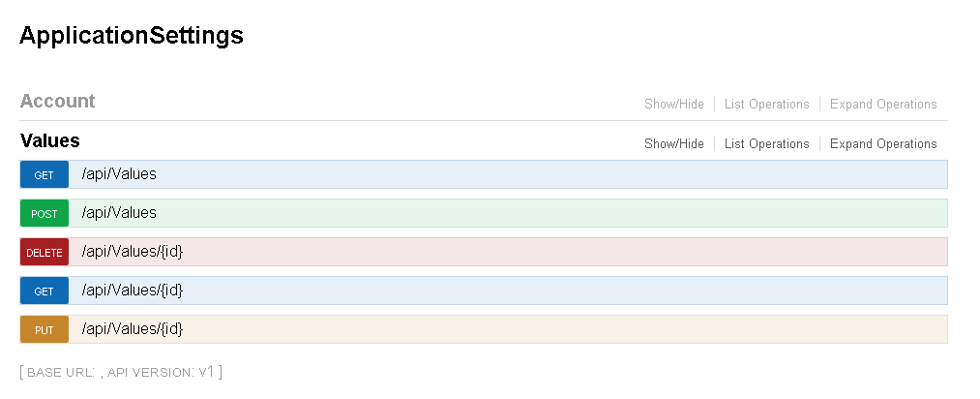Open the DELETE /api/Values/{id} path link

click(x=133, y=251)
